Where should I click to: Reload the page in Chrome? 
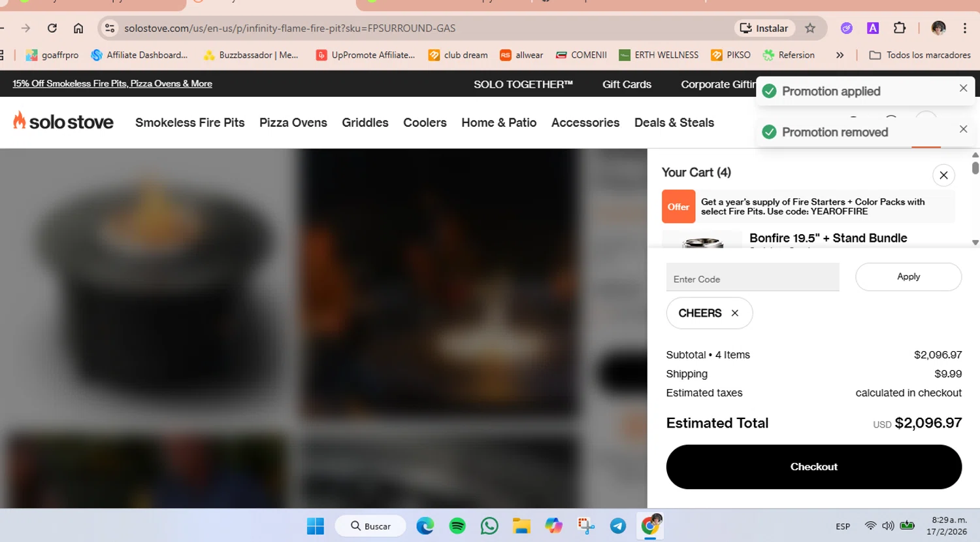pyautogui.click(x=52, y=28)
